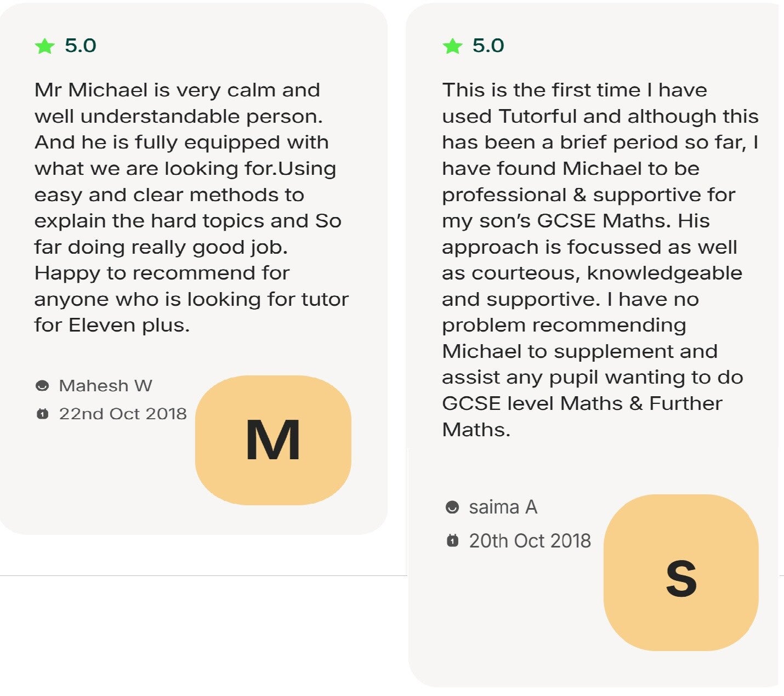The width and height of the screenshot is (784, 696).
Task: Click the calendar icon beside 22nd Oct 2018
Action: point(42,414)
